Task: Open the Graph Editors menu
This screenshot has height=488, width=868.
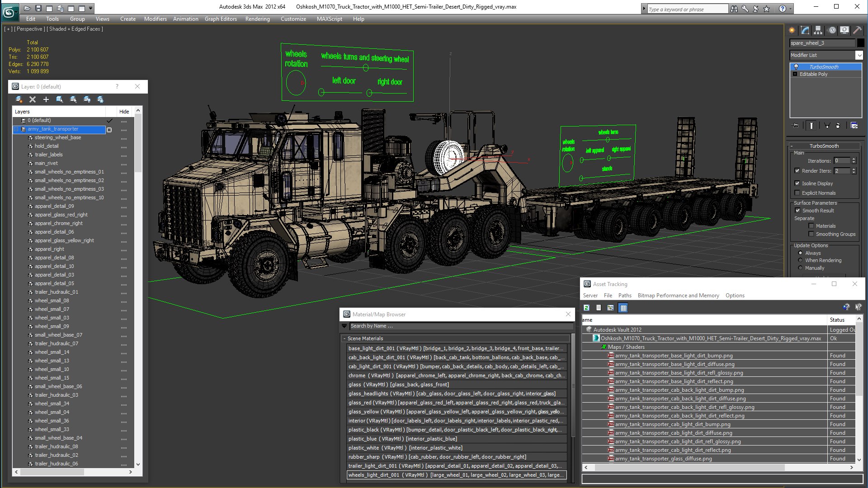Action: (221, 19)
